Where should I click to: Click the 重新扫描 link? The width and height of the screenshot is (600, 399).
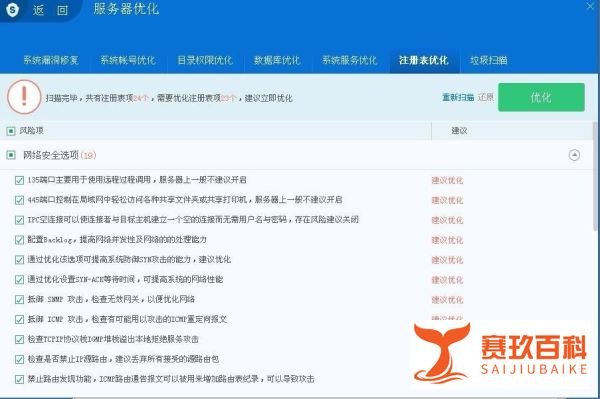pyautogui.click(x=458, y=97)
